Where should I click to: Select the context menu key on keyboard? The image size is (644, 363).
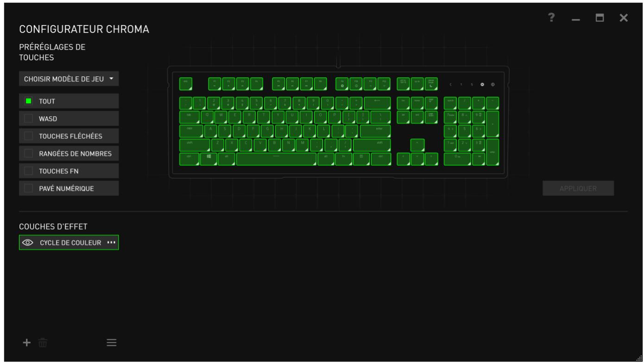point(361,159)
